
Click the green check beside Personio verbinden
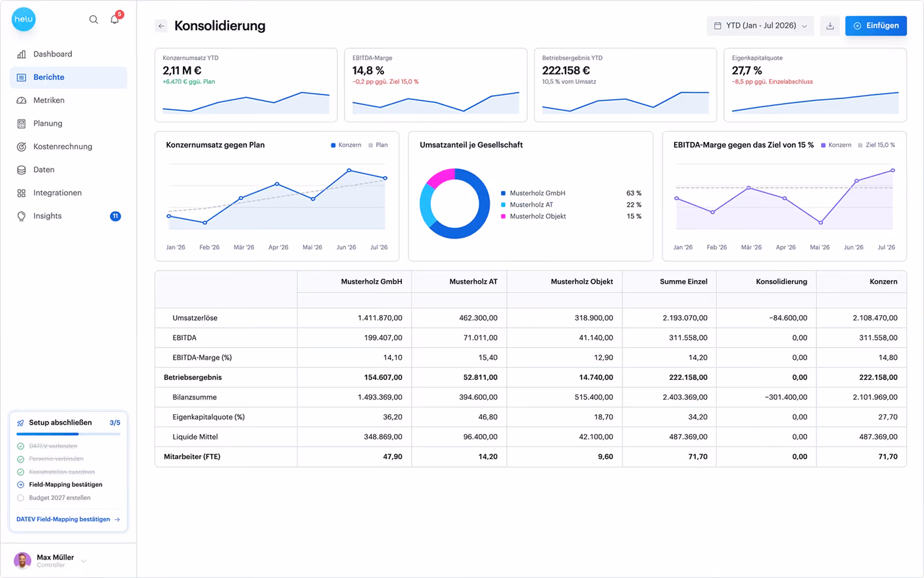(x=20, y=459)
